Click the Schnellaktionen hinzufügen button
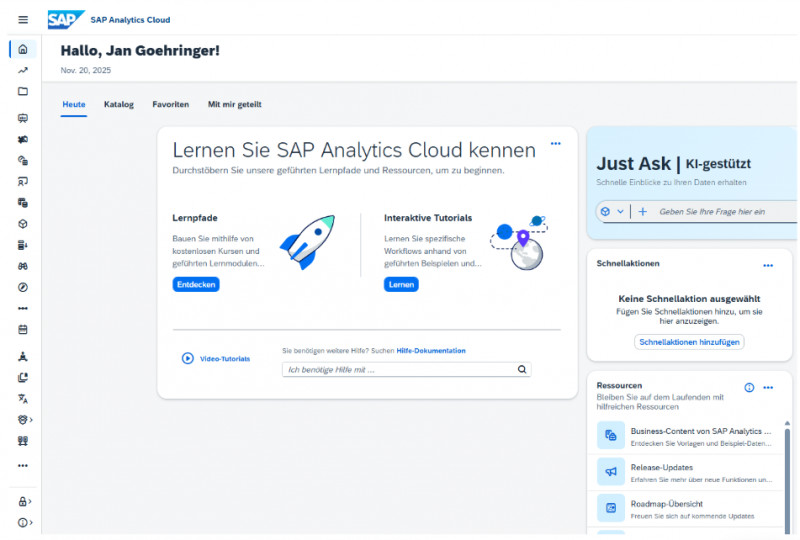 click(689, 342)
